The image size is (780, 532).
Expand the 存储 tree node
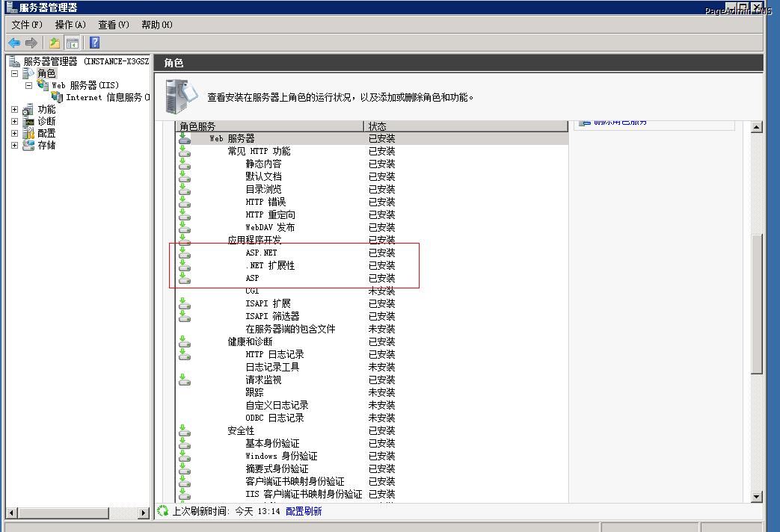pos(14,145)
